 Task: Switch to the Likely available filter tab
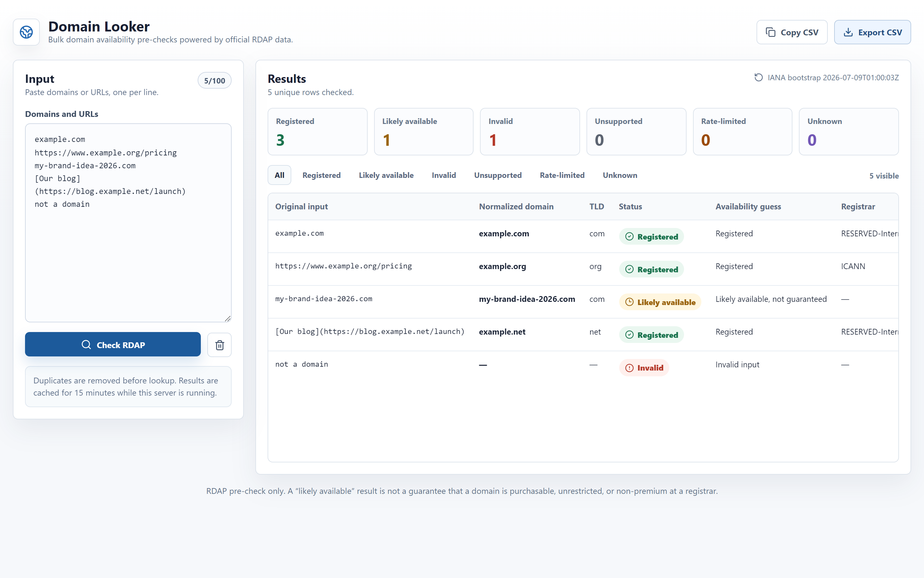coord(386,175)
